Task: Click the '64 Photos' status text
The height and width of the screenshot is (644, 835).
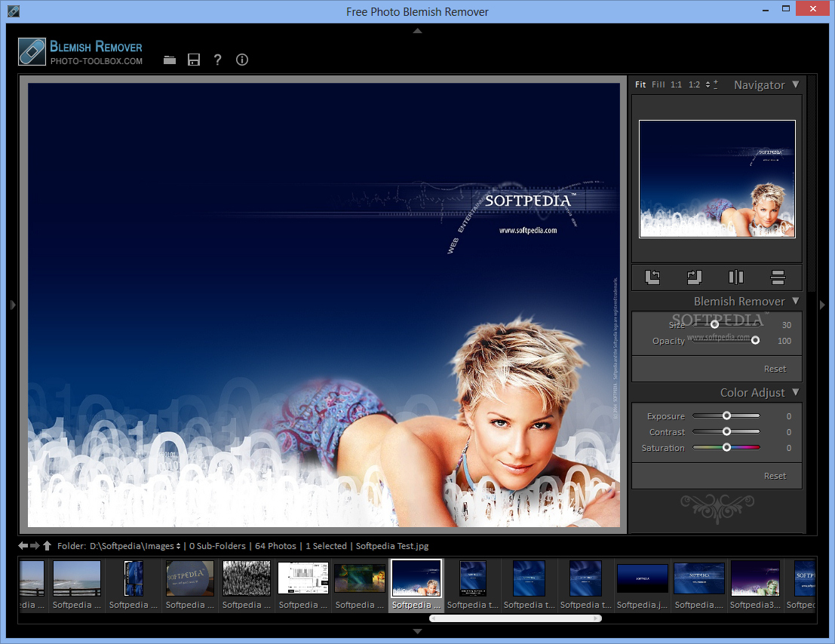Action: [x=275, y=546]
